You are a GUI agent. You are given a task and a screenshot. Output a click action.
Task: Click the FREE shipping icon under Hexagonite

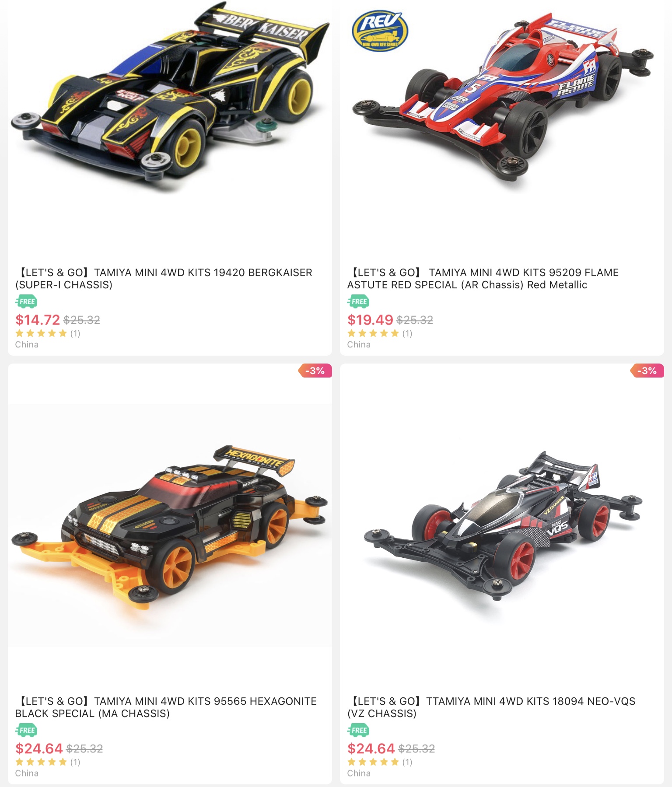[26, 730]
